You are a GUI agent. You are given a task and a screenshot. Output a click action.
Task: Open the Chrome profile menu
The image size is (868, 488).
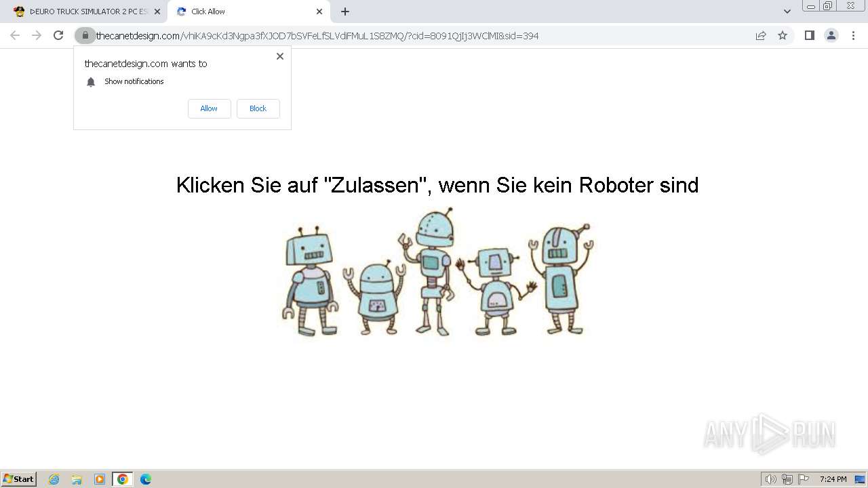(831, 35)
